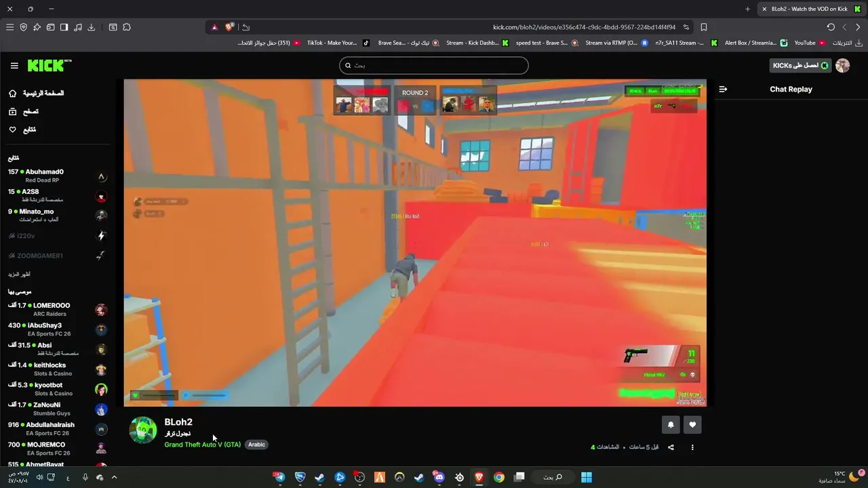This screenshot has height=488, width=868.
Task: Open BLoh2 channel avatar
Action: [143, 430]
